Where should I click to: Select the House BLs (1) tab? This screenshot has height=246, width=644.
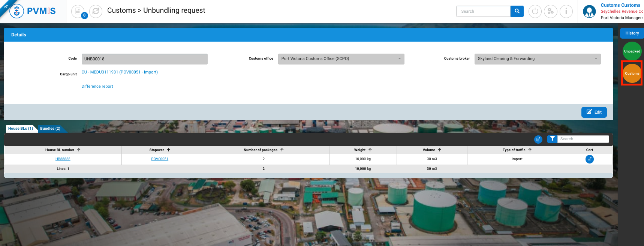click(21, 129)
